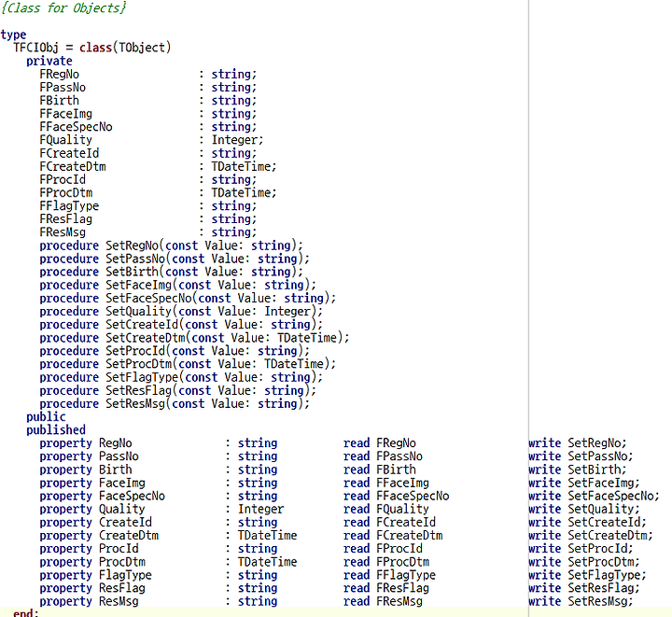Click "write SetRegNo;" at line end
The width and height of the screenshot is (672, 617).
578,443
